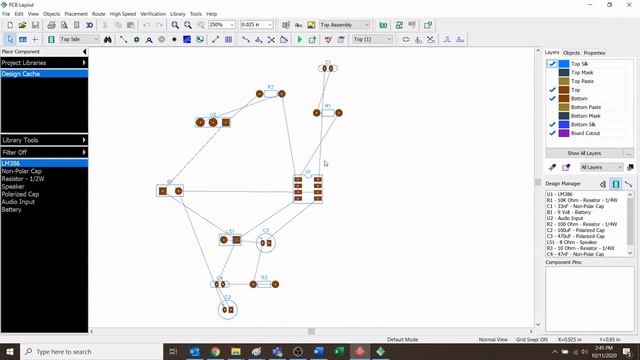
Task: Click the picture display icon
Action: tap(311, 25)
